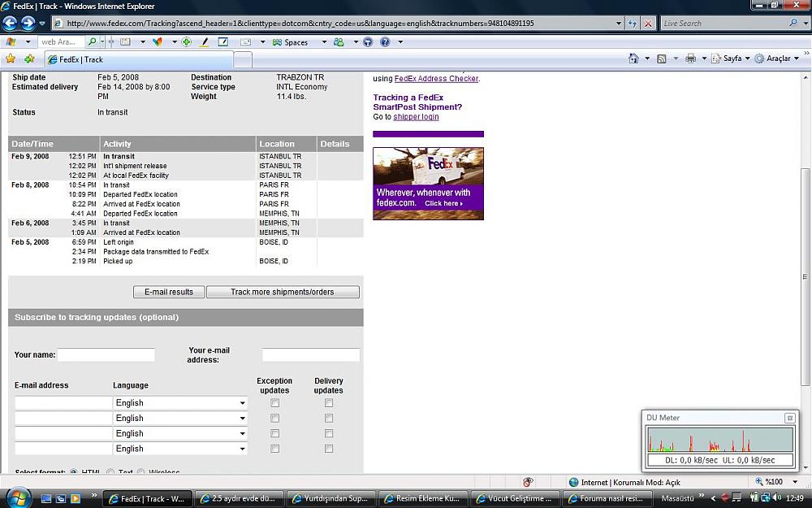Click the volume speaker tray icon

(777, 497)
